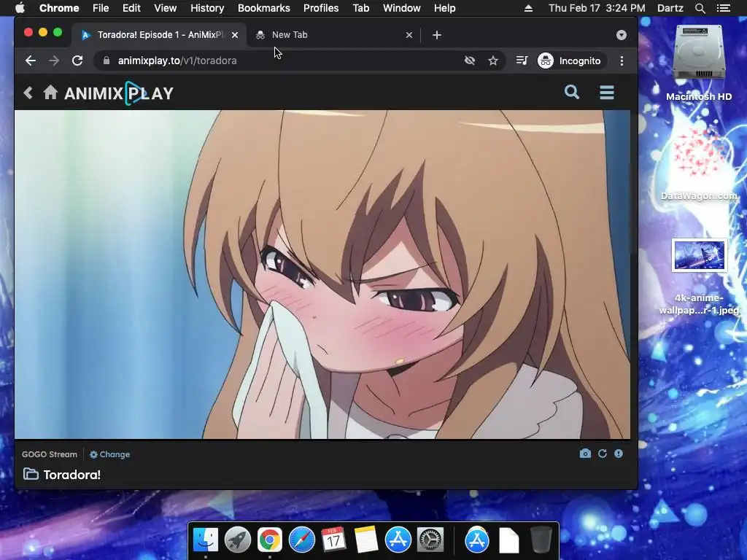Go back using Chrome back arrow
Image resolution: width=747 pixels, height=560 pixels.
coord(31,61)
